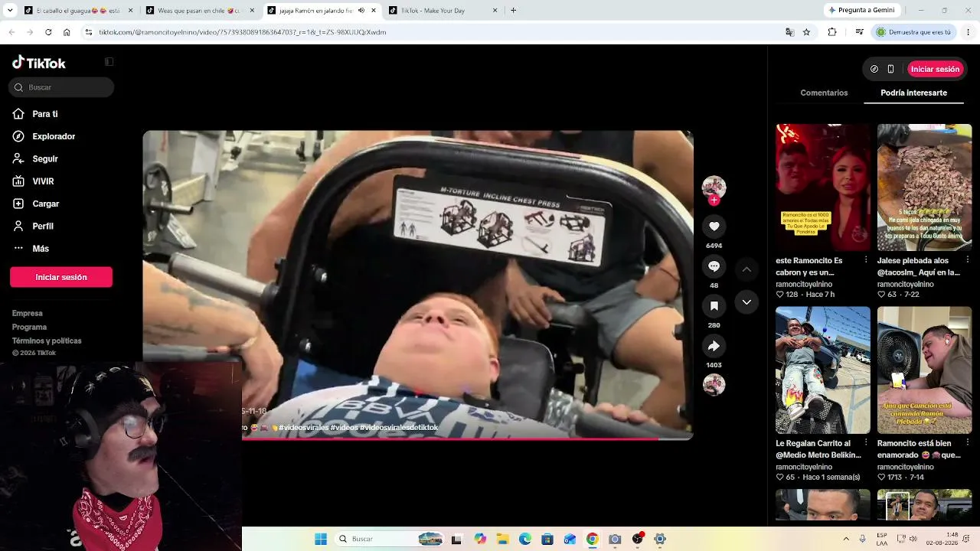Open the Programa footer link
The width and height of the screenshot is (980, 551).
click(29, 327)
